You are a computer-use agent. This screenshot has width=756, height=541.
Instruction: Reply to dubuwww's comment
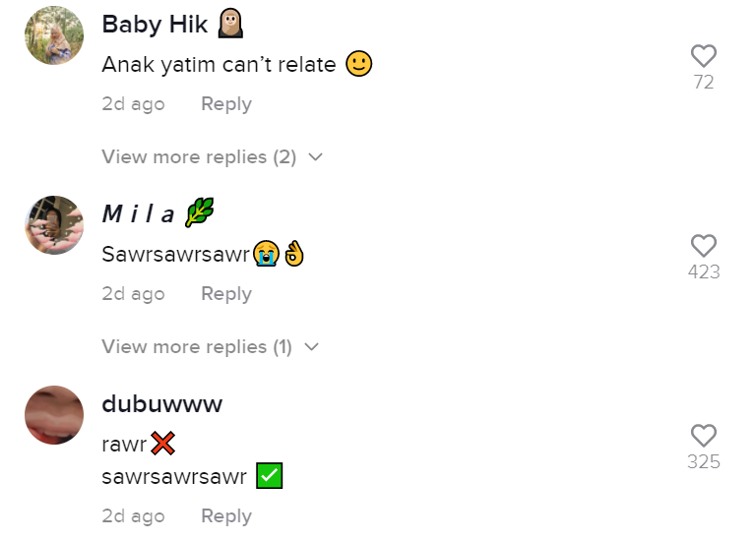coord(226,516)
